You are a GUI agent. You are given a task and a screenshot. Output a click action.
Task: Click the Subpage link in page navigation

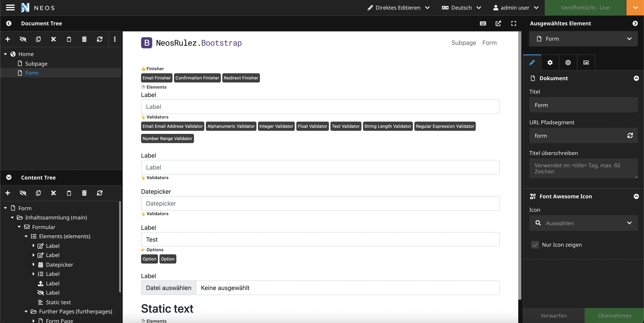point(463,43)
